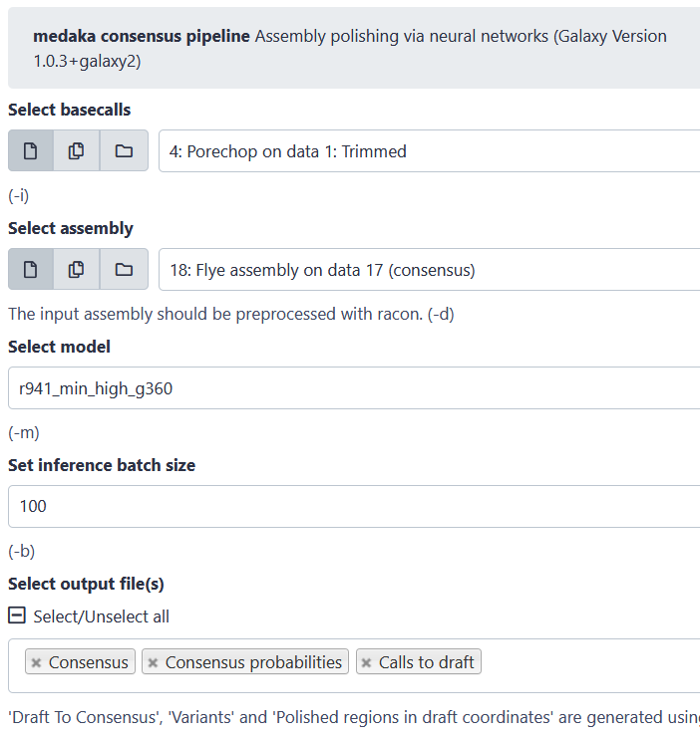
Task: Remove the Consensus probabilities output tag
Action: click(153, 663)
